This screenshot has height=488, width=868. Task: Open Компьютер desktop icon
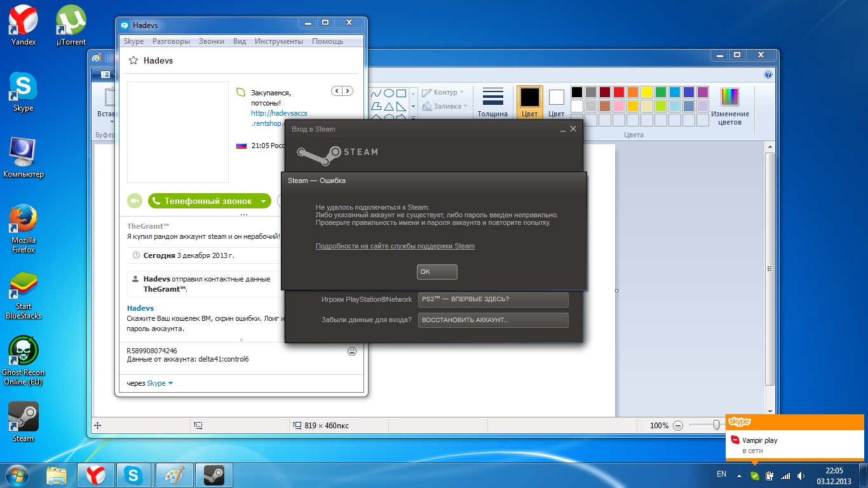click(24, 158)
